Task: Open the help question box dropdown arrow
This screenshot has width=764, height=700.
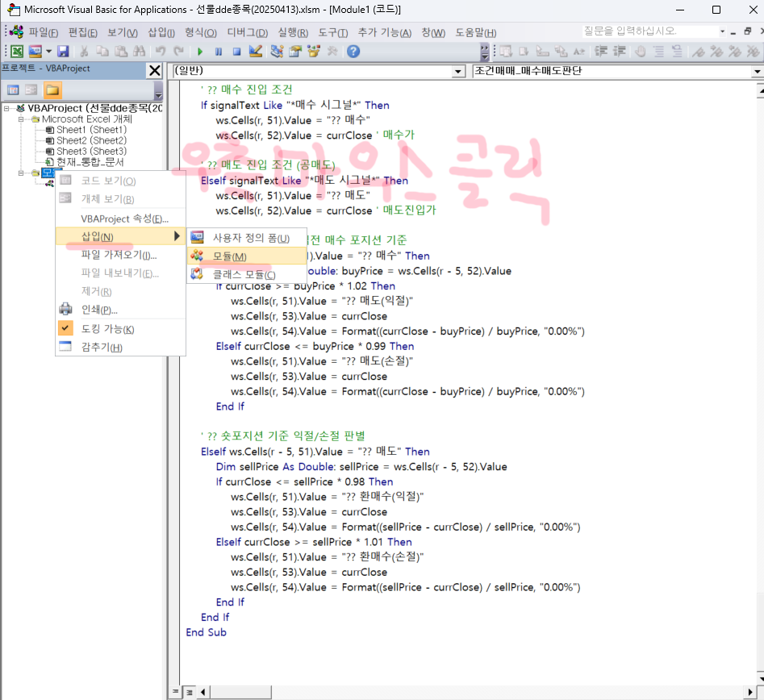Action: click(722, 31)
